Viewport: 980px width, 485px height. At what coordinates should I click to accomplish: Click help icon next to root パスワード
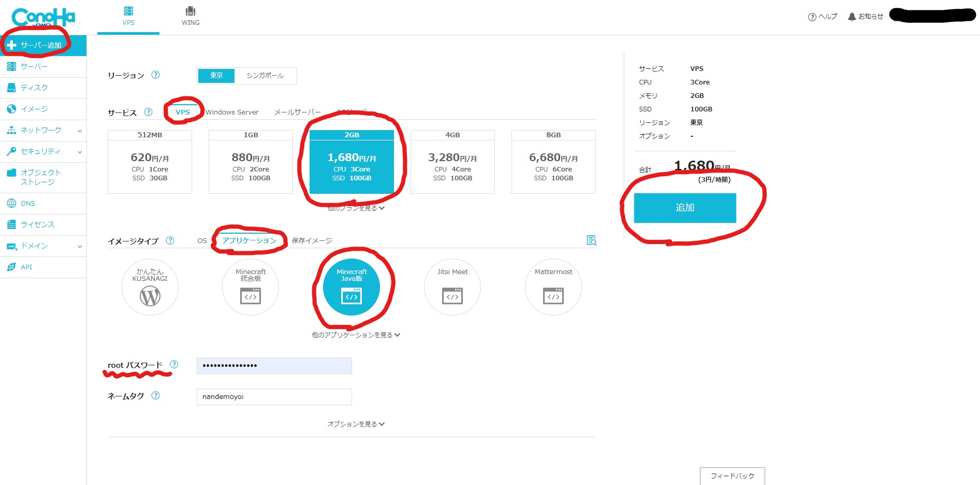pos(174,364)
